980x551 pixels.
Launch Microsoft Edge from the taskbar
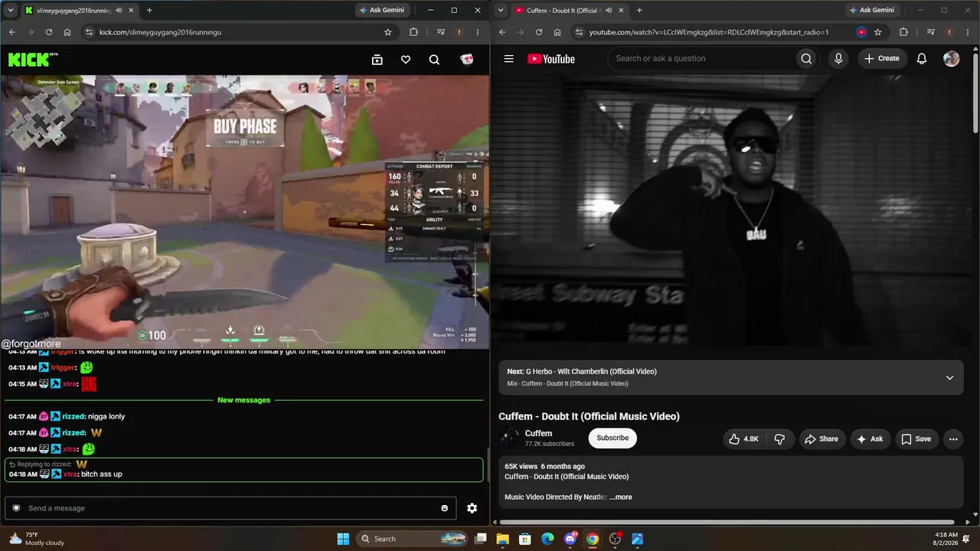547,539
